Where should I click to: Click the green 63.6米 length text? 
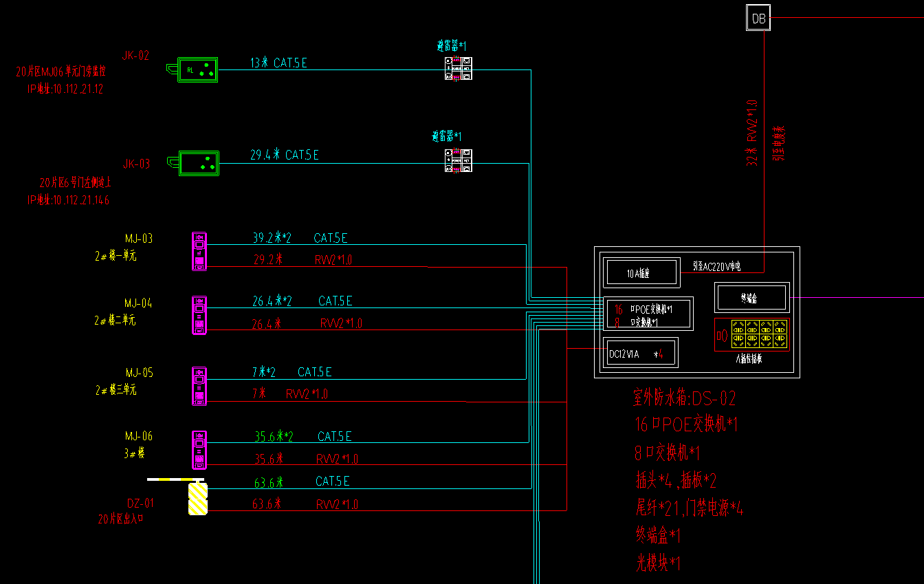(269, 482)
